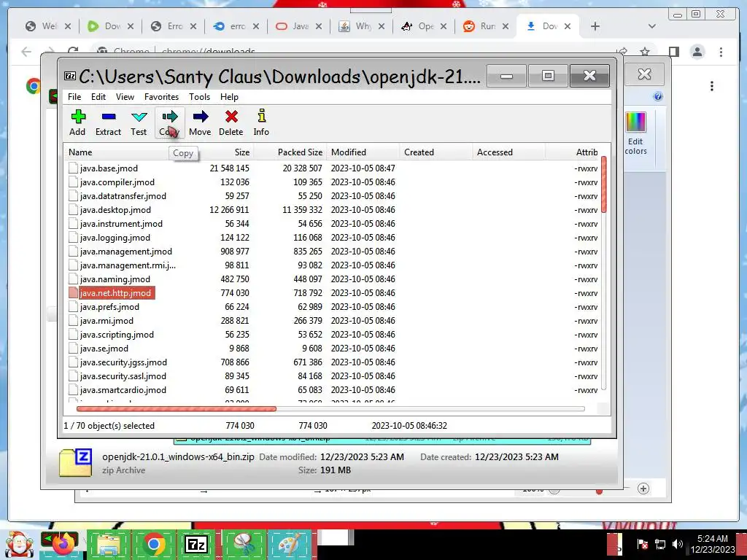This screenshot has height=560, width=747.
Task: Select java.compiler.jmod file
Action: (117, 182)
